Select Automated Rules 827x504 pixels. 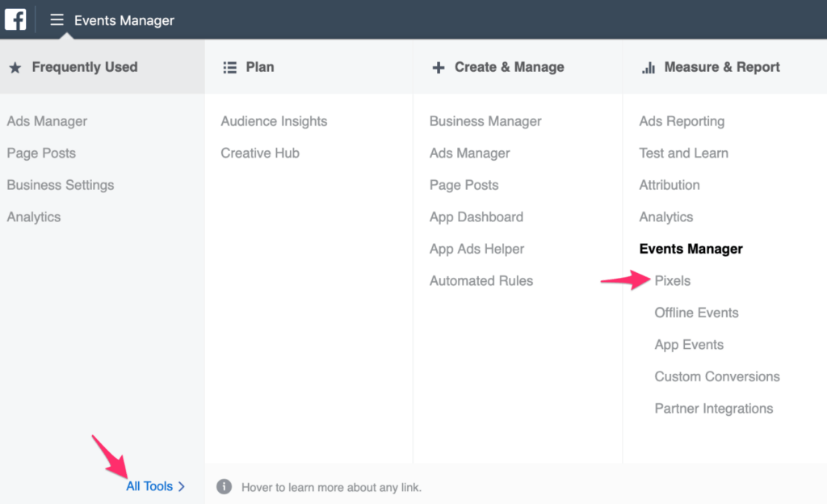481,281
